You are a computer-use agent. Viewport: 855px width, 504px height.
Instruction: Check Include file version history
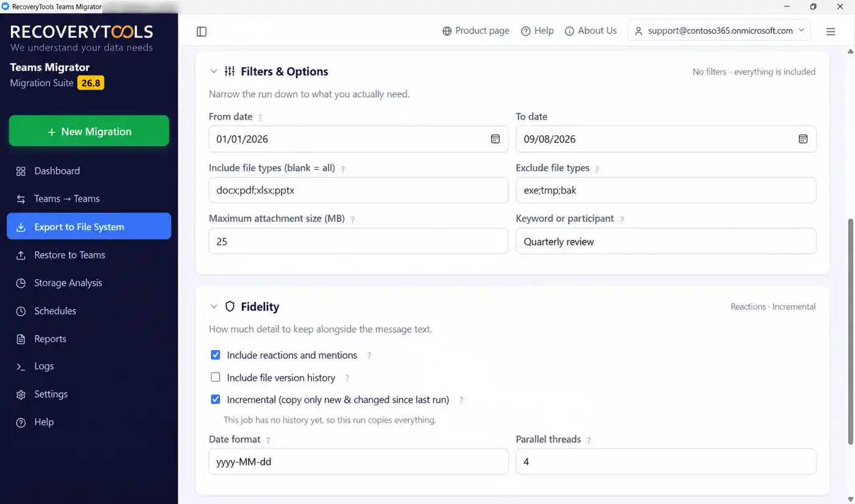pos(216,378)
